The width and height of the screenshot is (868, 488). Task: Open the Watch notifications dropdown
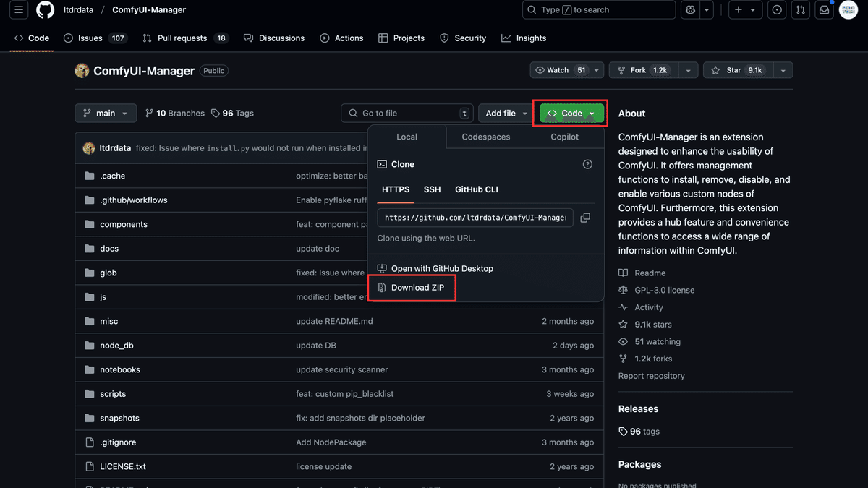point(567,70)
